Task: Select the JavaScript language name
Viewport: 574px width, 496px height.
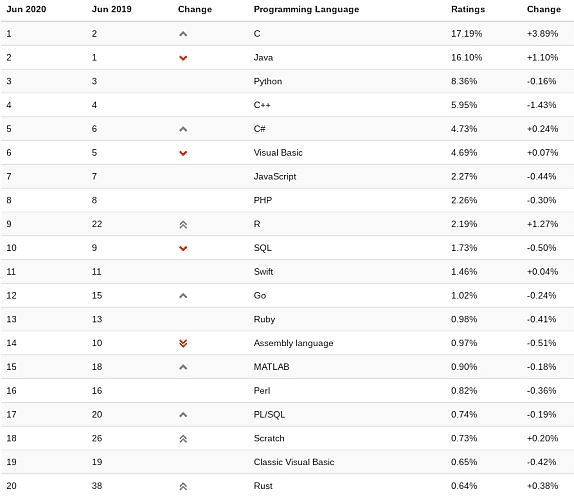Action: [275, 176]
